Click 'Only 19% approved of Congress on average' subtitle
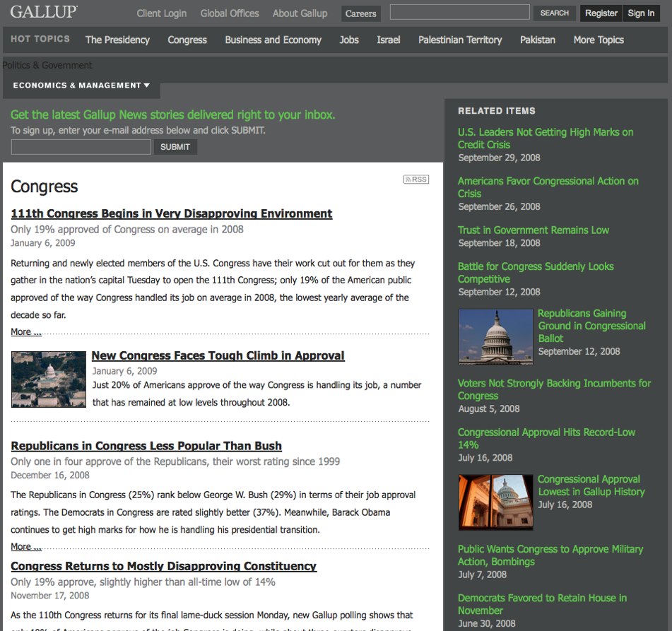 [x=127, y=230]
